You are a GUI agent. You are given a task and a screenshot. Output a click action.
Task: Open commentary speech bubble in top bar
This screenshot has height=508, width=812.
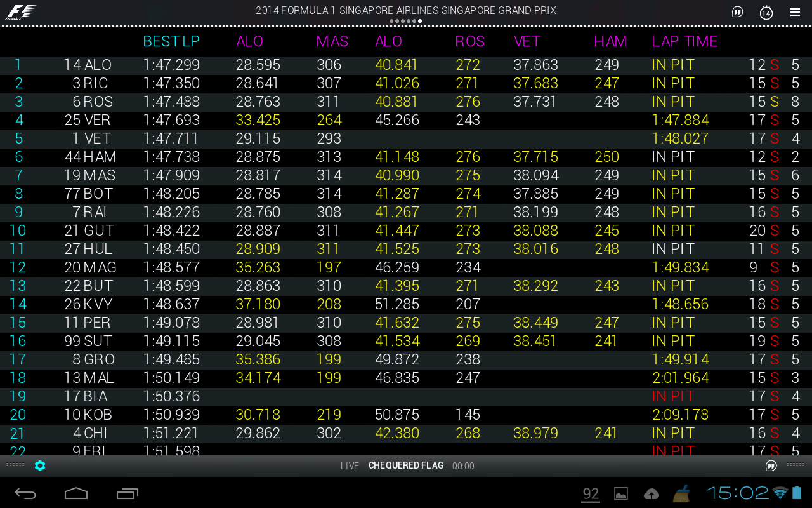pos(737,12)
